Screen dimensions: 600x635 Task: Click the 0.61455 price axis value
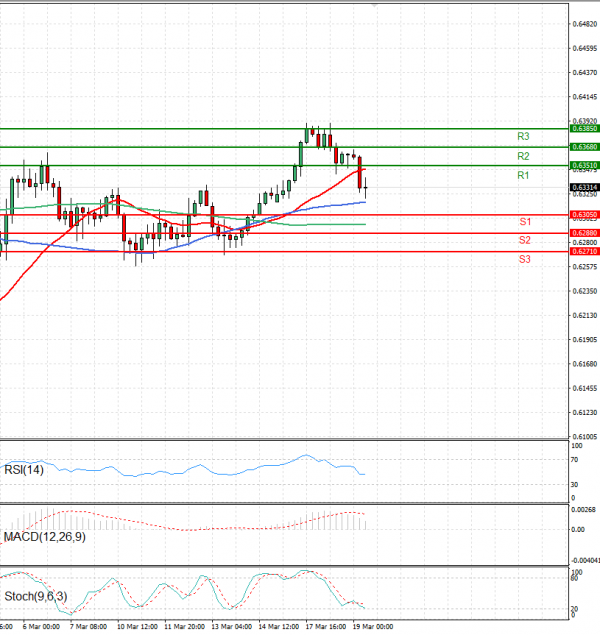click(x=585, y=388)
